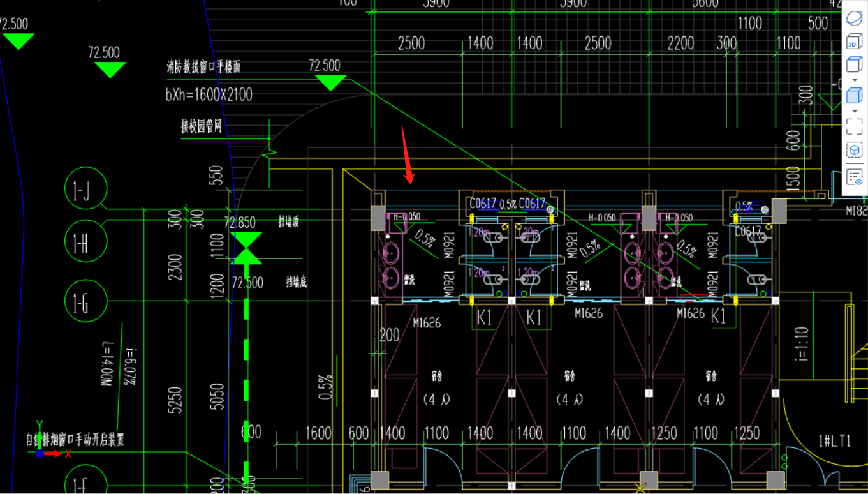Select the 消防救援窗口平楼面 annotation
Viewport: 868px width, 494px height.
coord(203,66)
